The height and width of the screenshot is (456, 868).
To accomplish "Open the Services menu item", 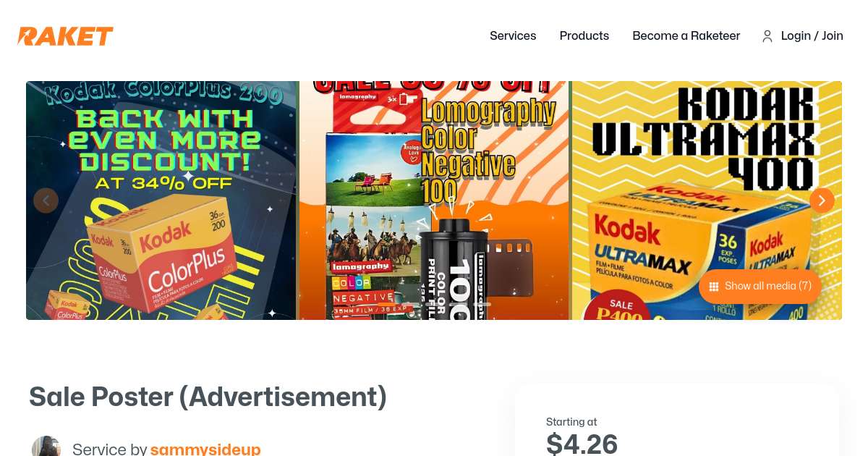I will coord(513,35).
